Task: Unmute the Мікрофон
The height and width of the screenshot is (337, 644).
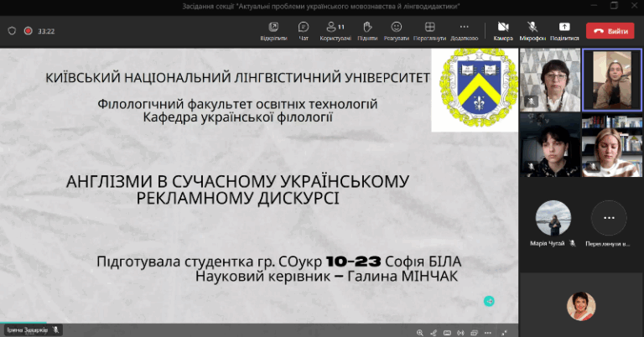Action: tap(532, 31)
